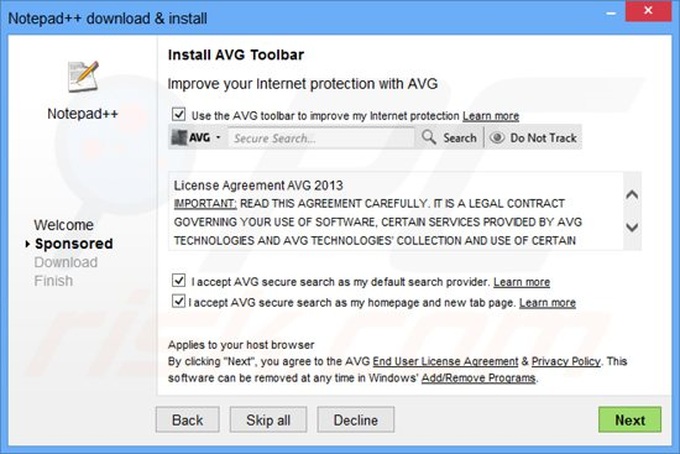Click the green Next button

[x=630, y=419]
